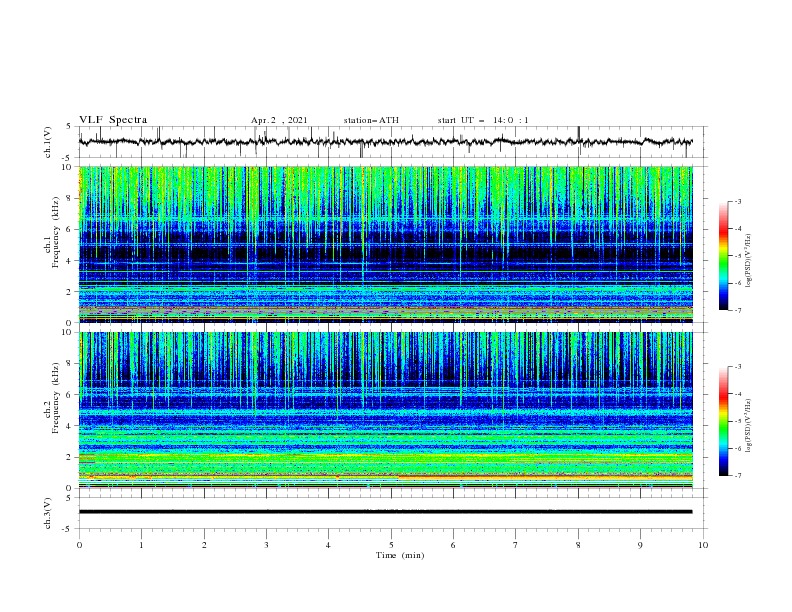792x612 pixels.
Task: Click the "8" kHz tick on ch.1 frequency axis
Action: coord(70,198)
